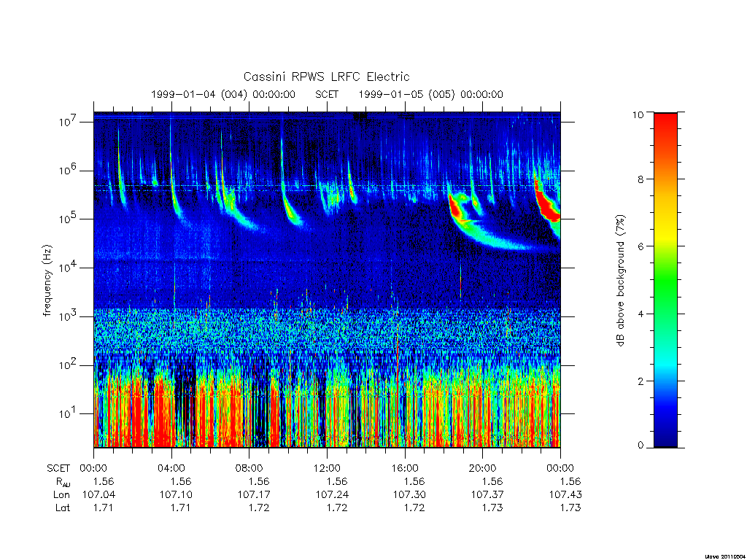Click the colorbar tick label '0'
Image resolution: width=747 pixels, height=560 pixels.
(640, 446)
